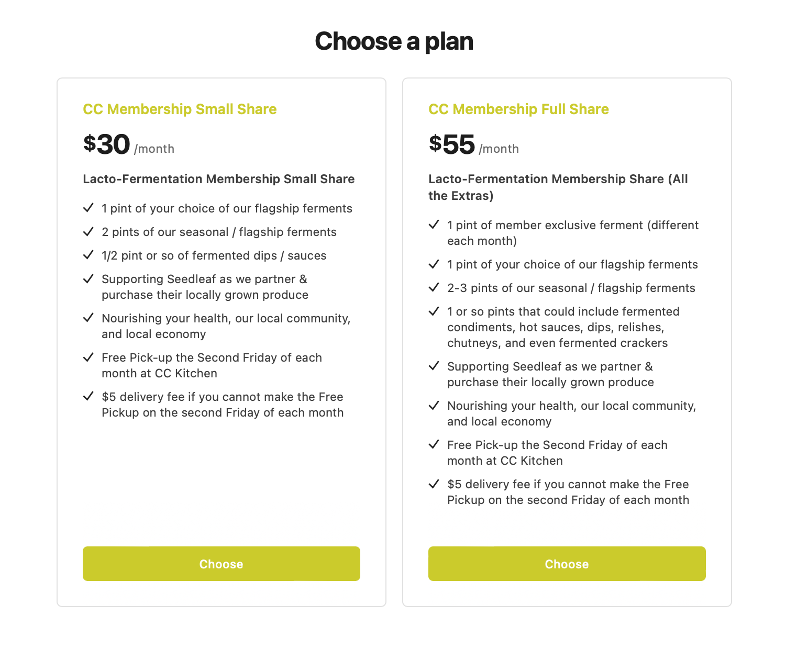Viewport: 797px width, 672px height.
Task: Click checkmark beside 2 pints seasonal ferments
Action: pos(88,231)
